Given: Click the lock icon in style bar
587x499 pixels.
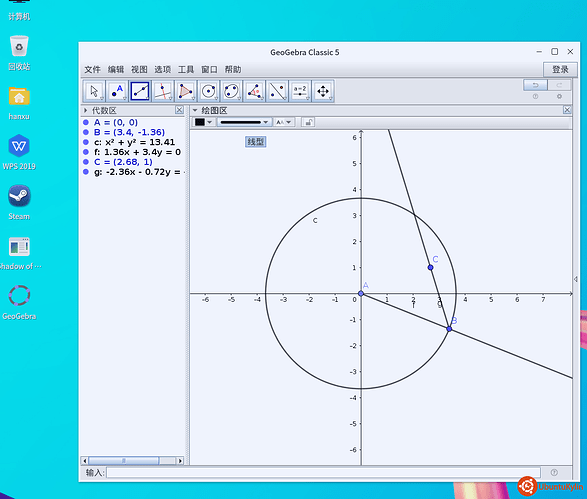Looking at the screenshot, I should [x=308, y=122].
